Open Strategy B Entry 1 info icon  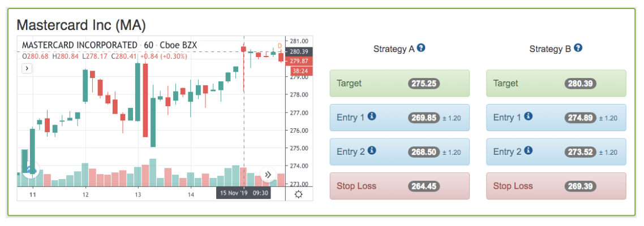[x=529, y=116]
